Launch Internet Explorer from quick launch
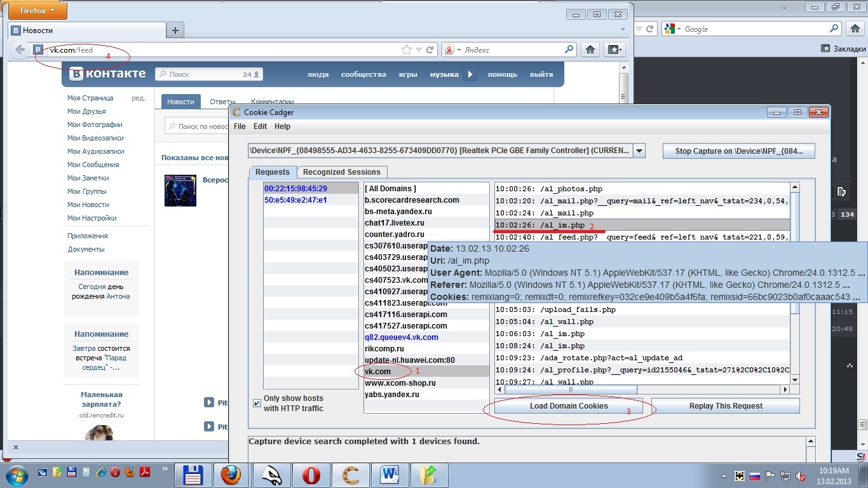 (101, 472)
